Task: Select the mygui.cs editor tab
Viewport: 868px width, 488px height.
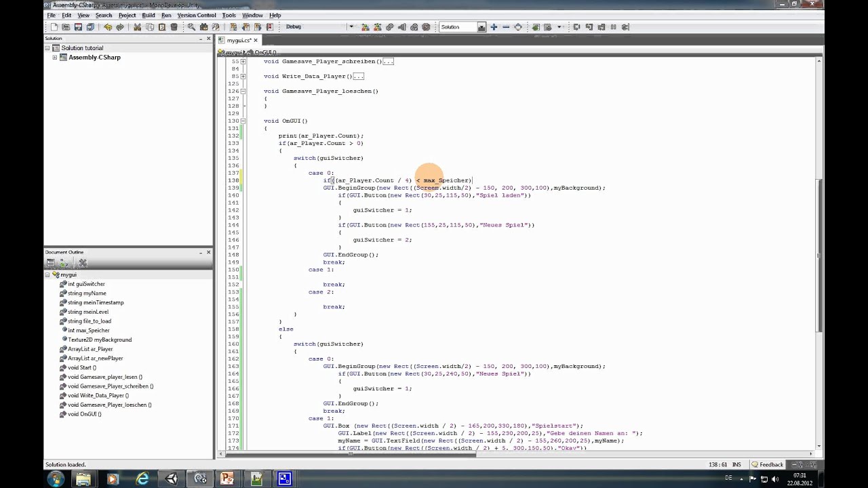Action: coord(239,41)
